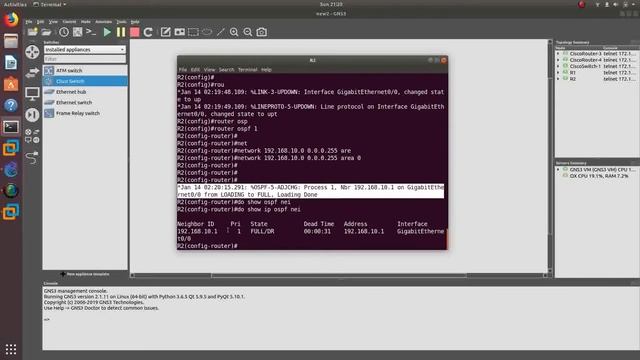The width and height of the screenshot is (640, 360).
Task: Open R2 terminal File menu
Action: click(x=182, y=70)
